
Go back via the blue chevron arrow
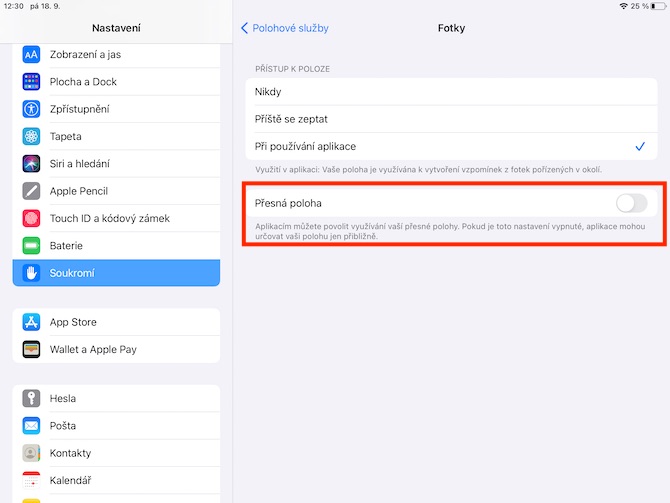click(x=244, y=28)
